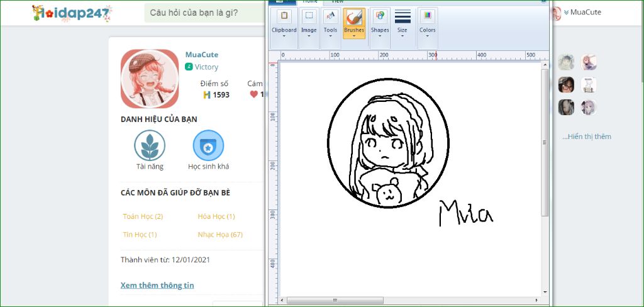
Task: Expand the Tools group dropdown arrow
Action: click(330, 36)
